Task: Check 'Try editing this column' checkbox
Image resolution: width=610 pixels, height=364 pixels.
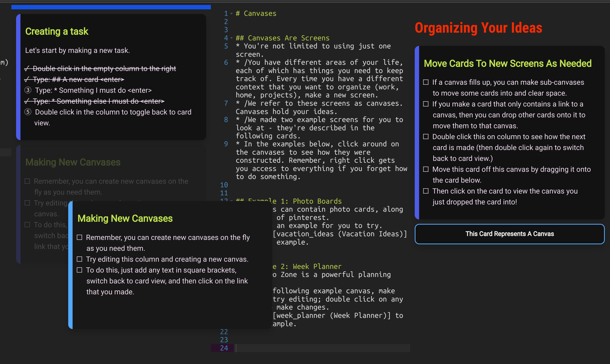Action: coord(79,259)
